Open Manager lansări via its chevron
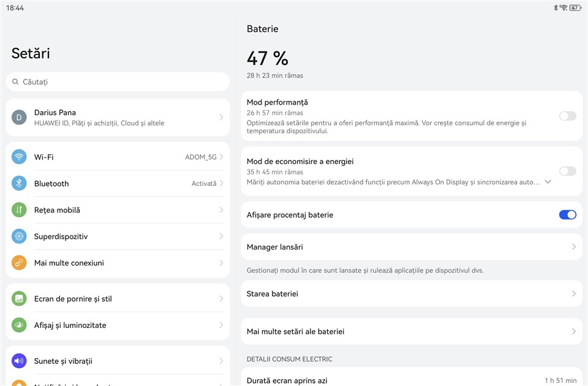 point(573,247)
